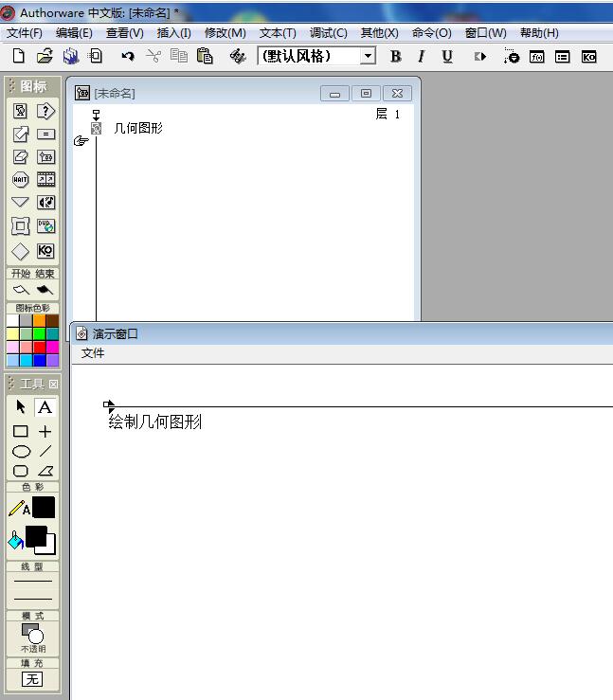Open the 窗口(W) menu
This screenshot has width=613, height=700.
tap(485, 33)
